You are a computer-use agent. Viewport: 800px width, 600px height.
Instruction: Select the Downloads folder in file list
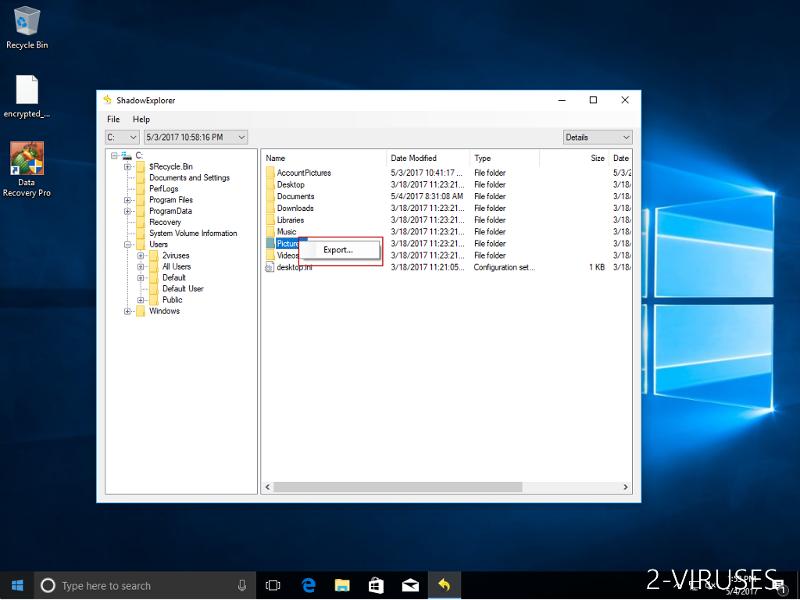point(295,208)
